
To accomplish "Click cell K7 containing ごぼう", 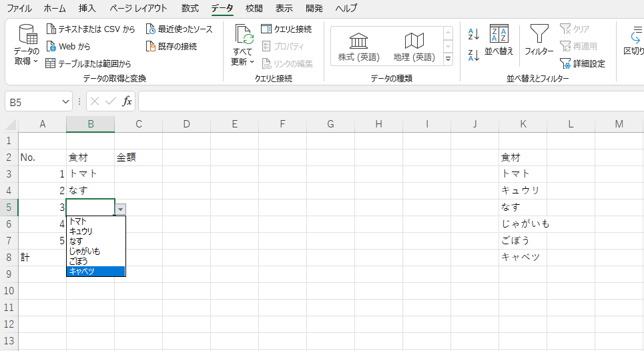I will [x=523, y=241].
